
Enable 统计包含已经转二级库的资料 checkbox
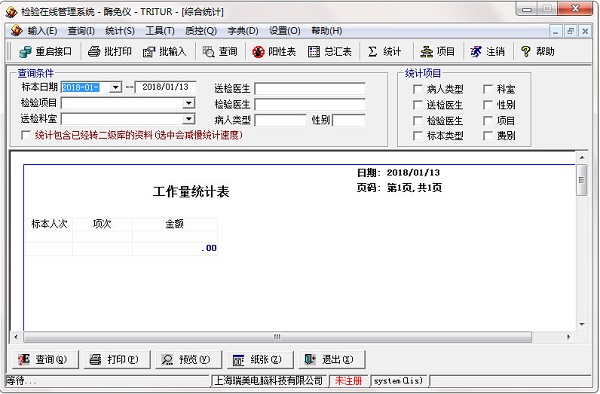coord(26,135)
